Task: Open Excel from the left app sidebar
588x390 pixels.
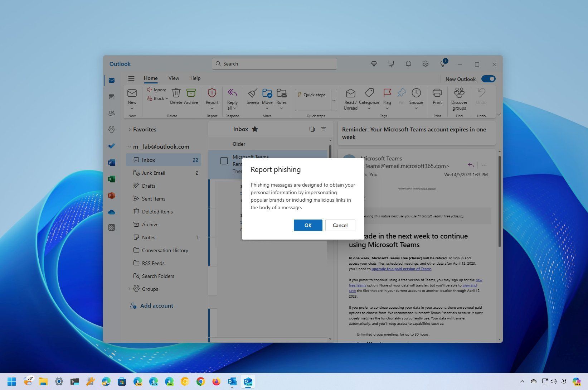Action: tap(112, 179)
